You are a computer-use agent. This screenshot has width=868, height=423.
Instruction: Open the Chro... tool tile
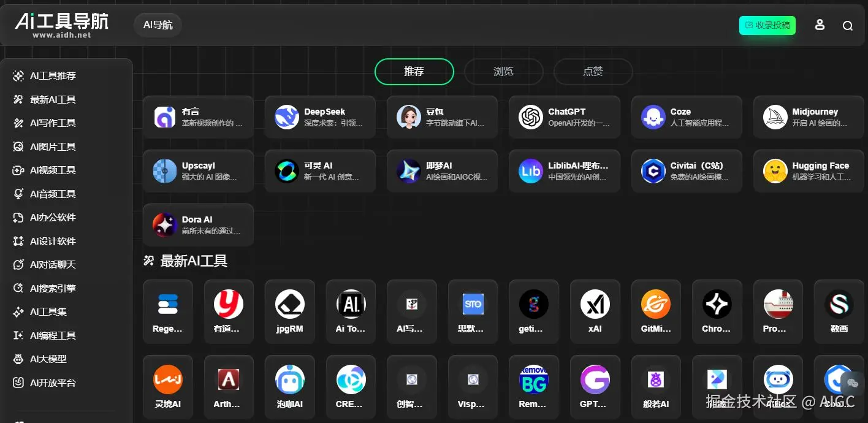pyautogui.click(x=717, y=311)
